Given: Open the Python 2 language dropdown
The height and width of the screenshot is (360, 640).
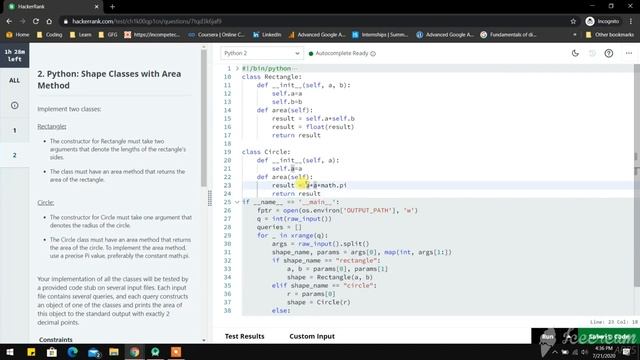Looking at the screenshot, I should pos(261,53).
